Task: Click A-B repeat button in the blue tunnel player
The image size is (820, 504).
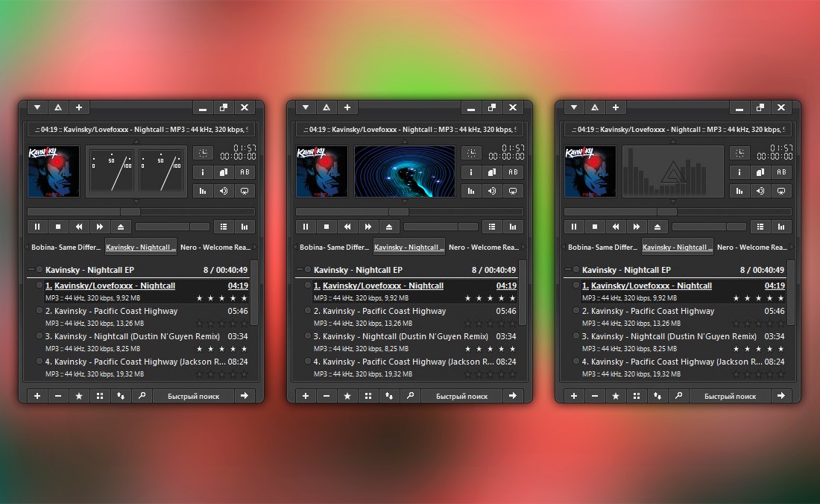Action: point(512,172)
